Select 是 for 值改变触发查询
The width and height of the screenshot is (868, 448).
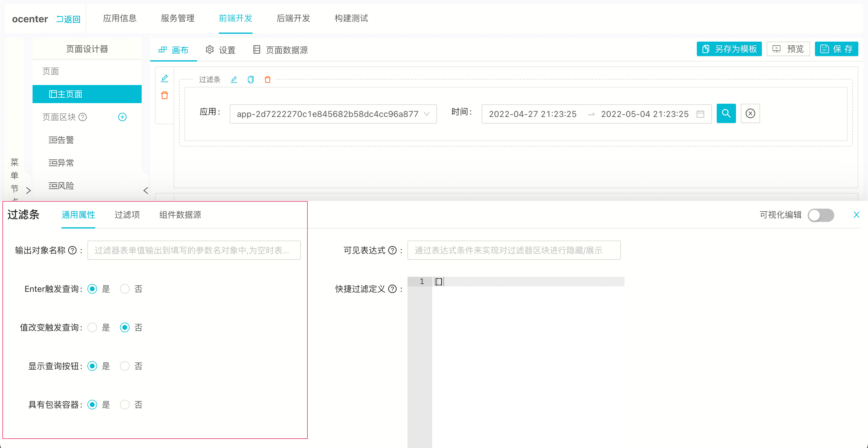92,327
